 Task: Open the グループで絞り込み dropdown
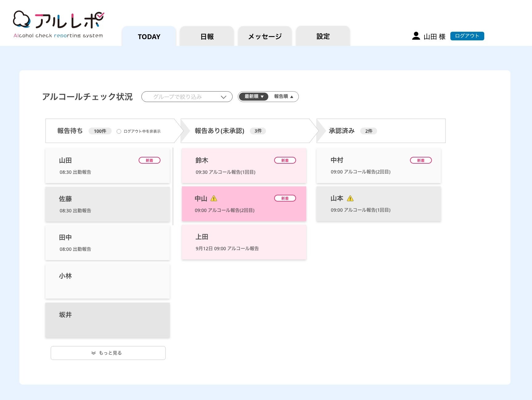point(187,96)
